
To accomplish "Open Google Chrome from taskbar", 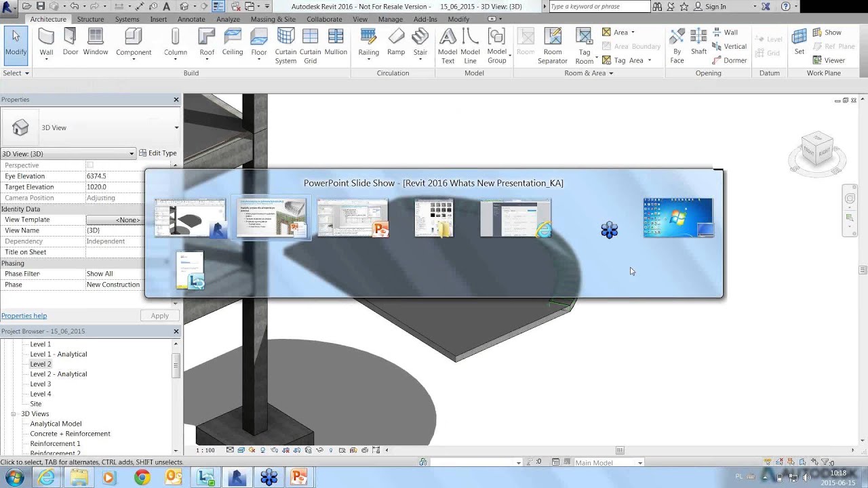I will pos(142,477).
